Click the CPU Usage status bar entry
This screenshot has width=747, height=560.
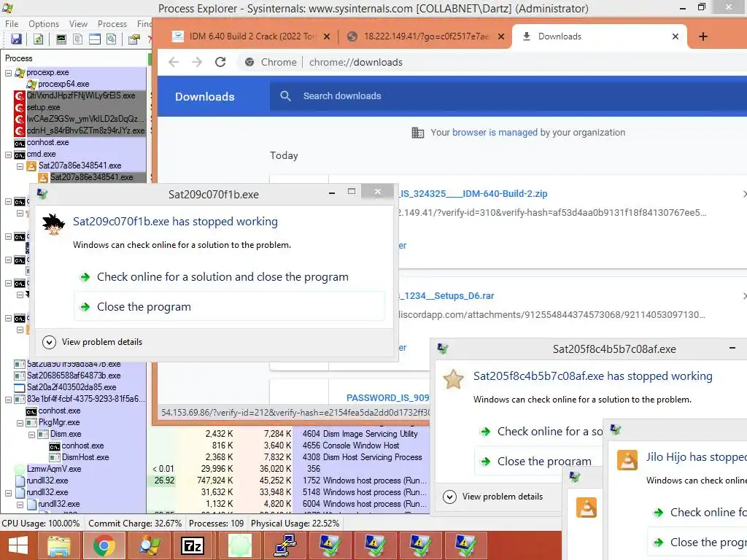click(41, 524)
